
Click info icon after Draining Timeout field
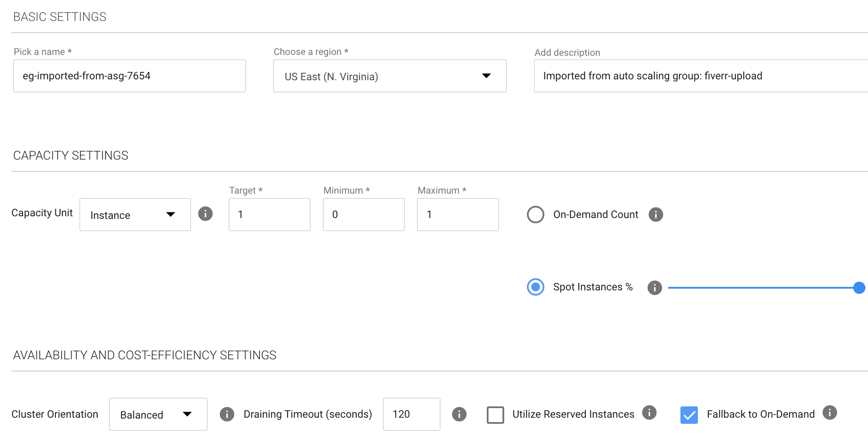click(x=459, y=414)
